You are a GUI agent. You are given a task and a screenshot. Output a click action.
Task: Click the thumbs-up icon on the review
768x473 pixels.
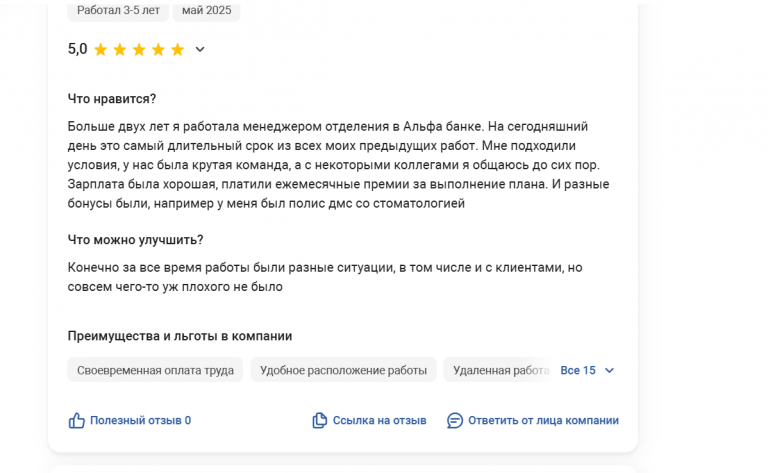(x=76, y=421)
